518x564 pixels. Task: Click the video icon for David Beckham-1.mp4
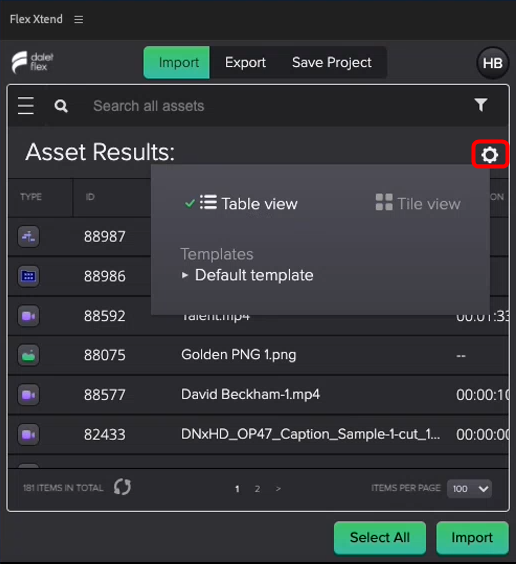coord(28,395)
